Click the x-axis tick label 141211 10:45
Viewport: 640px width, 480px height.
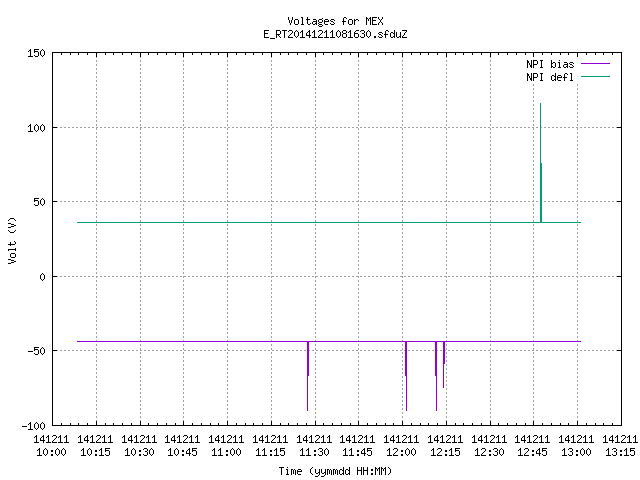pos(182,446)
